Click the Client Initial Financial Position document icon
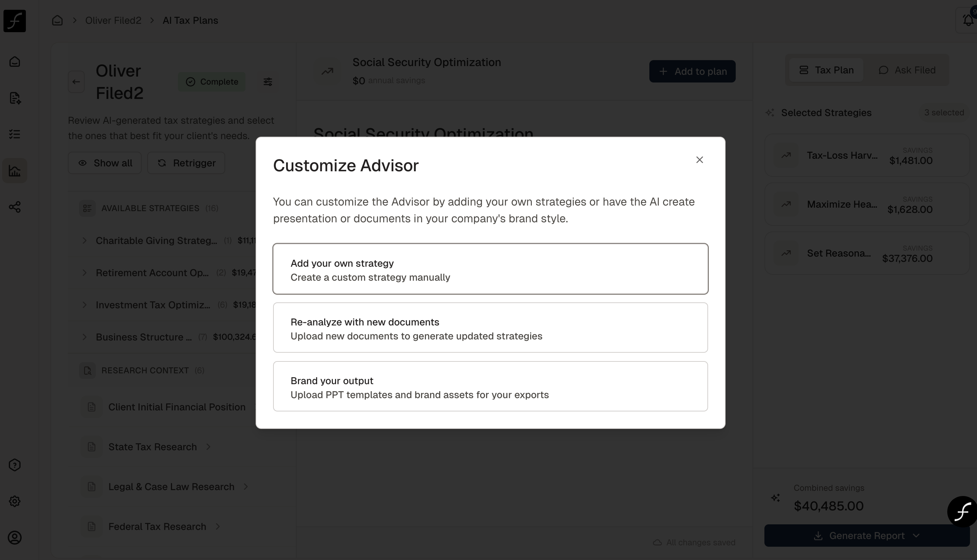 [x=92, y=407]
